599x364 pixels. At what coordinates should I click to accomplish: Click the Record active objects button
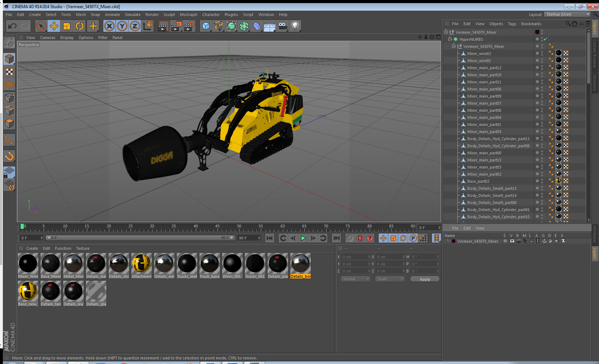350,238
